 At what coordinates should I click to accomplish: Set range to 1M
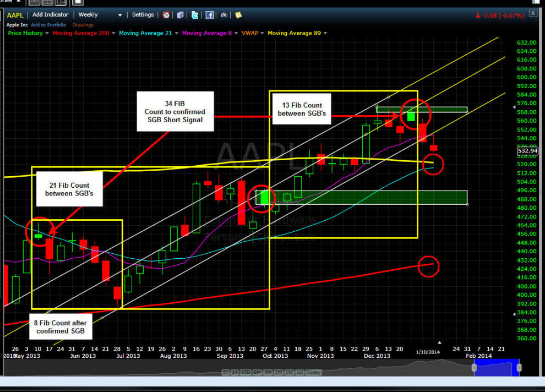click(x=279, y=372)
